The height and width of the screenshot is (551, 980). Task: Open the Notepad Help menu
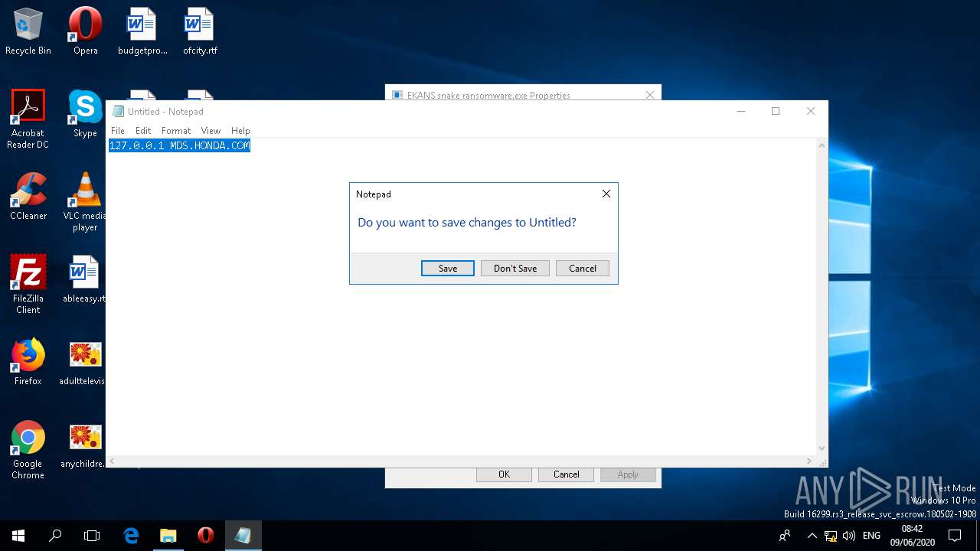pyautogui.click(x=240, y=131)
